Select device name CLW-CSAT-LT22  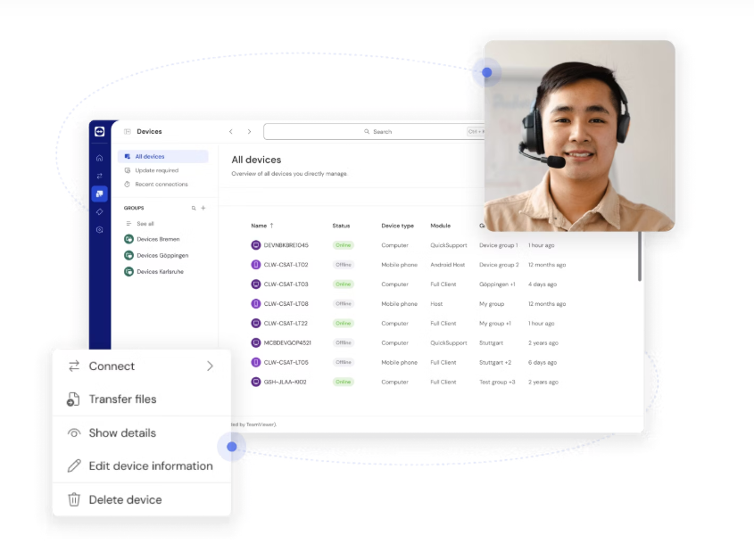coord(286,324)
